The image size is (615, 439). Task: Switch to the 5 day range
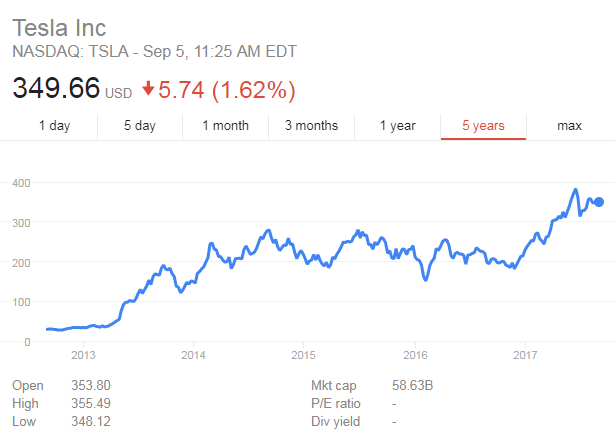tap(140, 126)
